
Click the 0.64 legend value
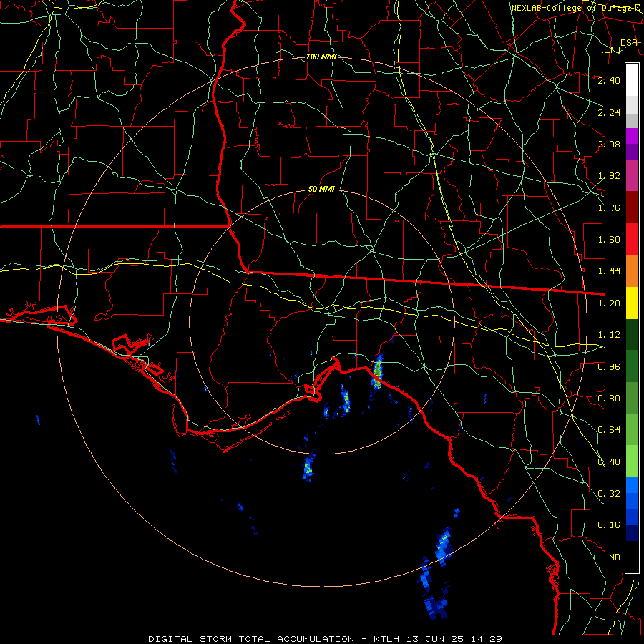click(x=609, y=430)
